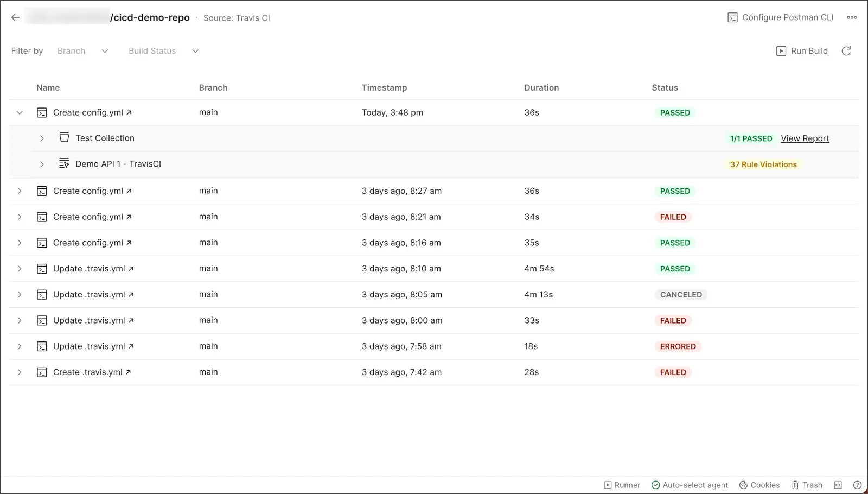This screenshot has width=868, height=494.
Task: Click the Timestamp column header
Action: coord(384,87)
